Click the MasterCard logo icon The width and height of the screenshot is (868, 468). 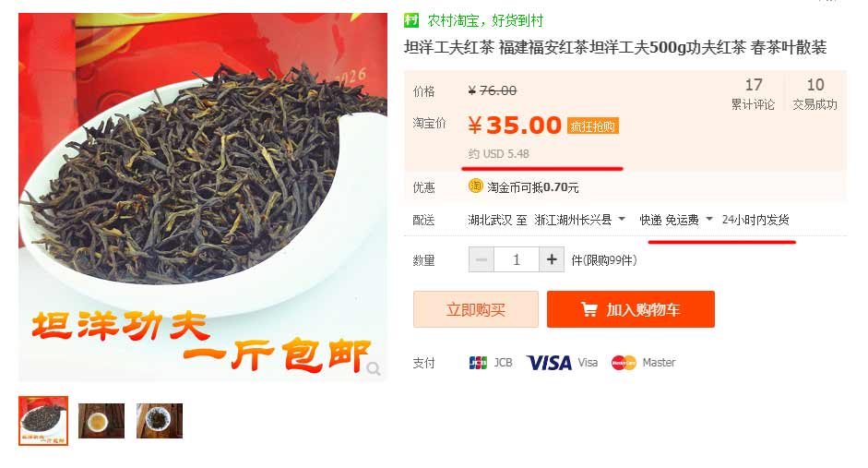(624, 363)
